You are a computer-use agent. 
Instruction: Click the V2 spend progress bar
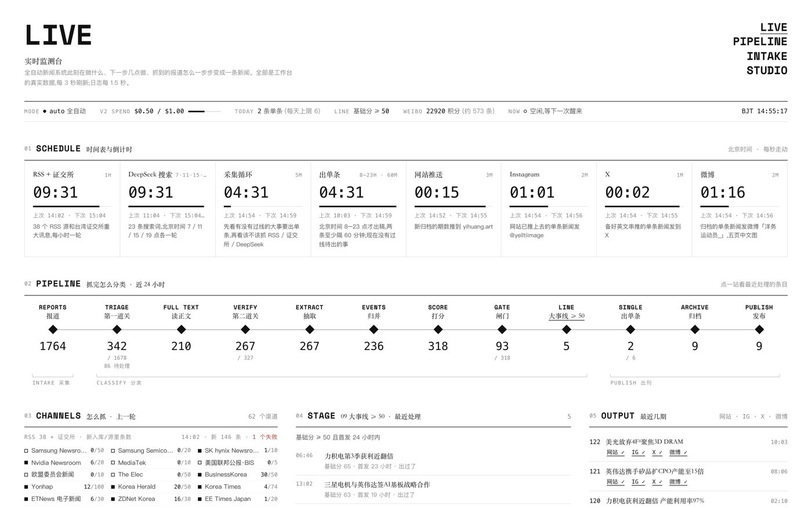tap(205, 111)
